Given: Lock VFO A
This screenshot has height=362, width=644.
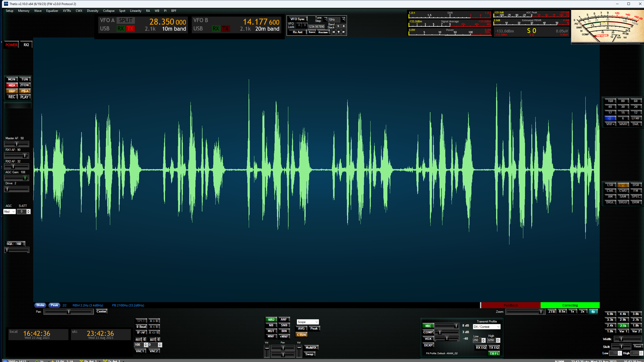Looking at the screenshot, I should (x=299, y=25).
